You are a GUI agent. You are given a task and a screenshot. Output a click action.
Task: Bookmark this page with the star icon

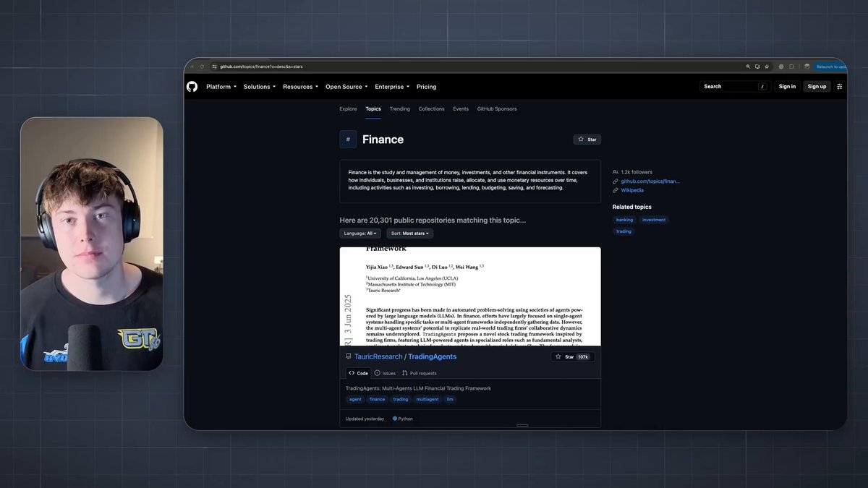coord(767,67)
